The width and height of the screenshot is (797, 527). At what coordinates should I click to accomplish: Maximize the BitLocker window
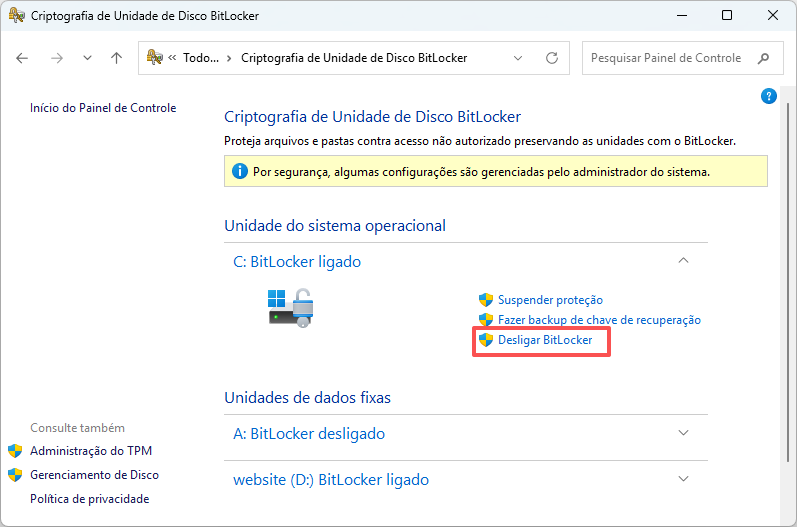(727, 15)
